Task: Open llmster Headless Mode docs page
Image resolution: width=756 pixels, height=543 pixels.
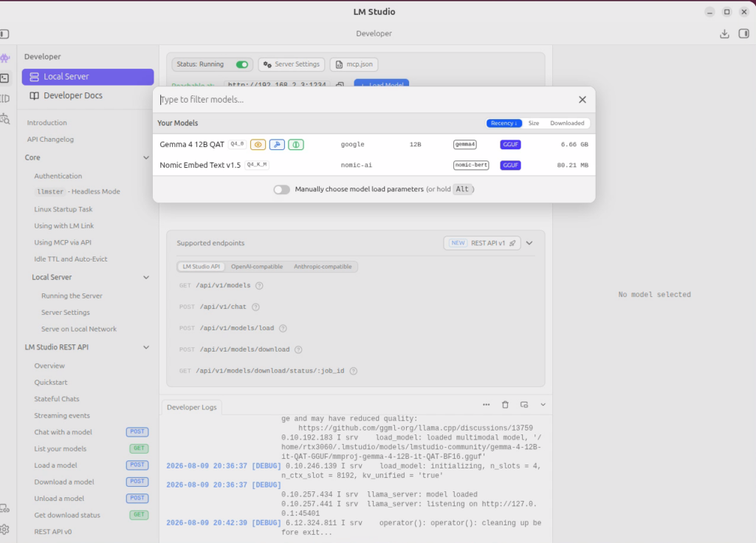Action: [x=78, y=191]
